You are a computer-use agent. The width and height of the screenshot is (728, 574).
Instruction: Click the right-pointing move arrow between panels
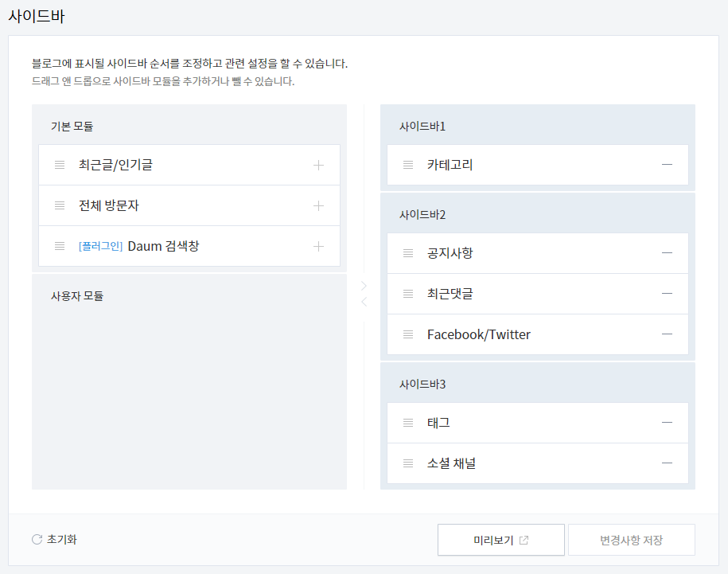(x=364, y=286)
